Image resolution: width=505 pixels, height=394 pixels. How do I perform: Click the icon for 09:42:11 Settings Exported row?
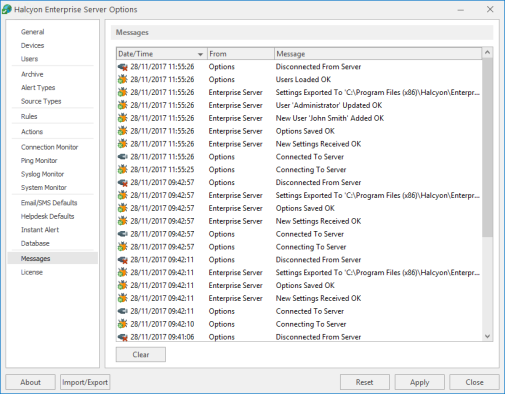(123, 273)
